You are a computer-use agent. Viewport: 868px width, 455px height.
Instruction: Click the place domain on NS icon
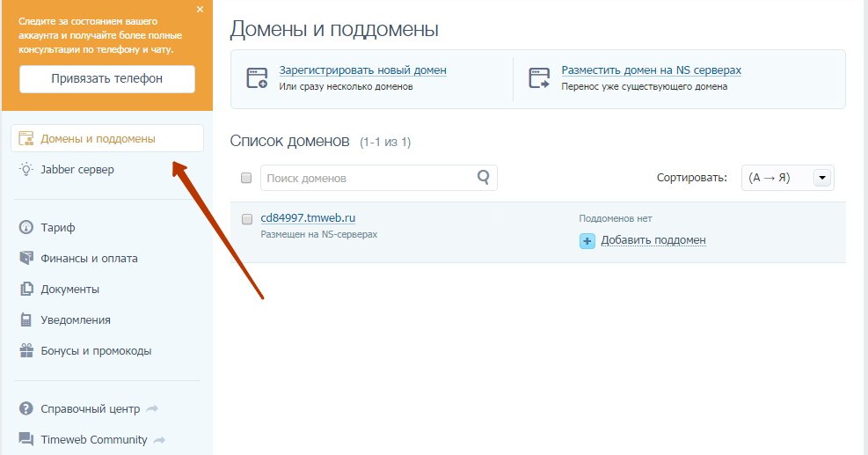tap(539, 78)
